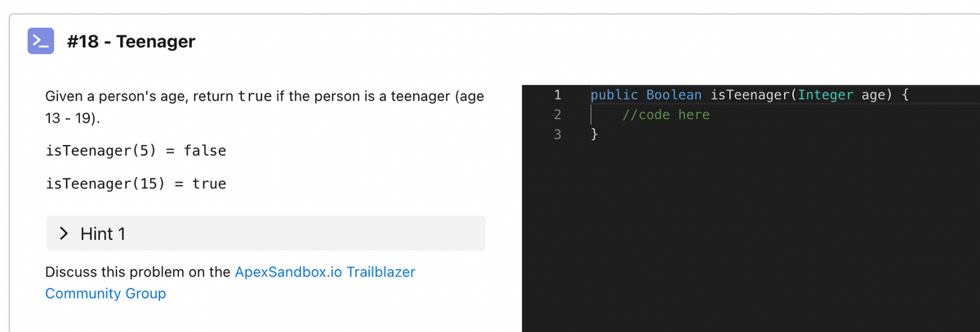
Task: Place the cursor in the //code here comment
Action: click(666, 114)
